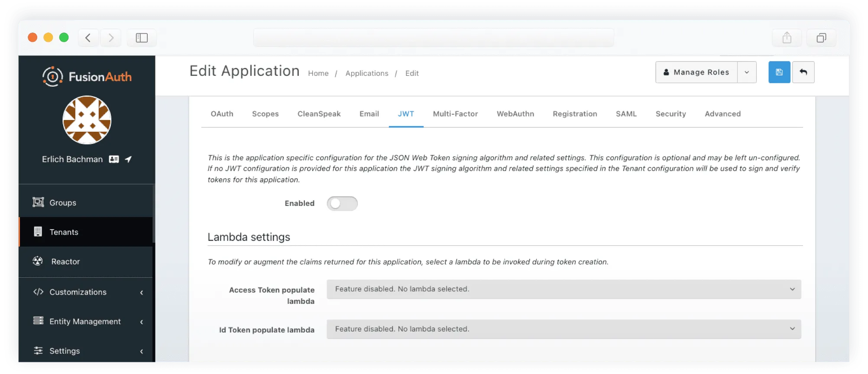Click the blue save application icon
This screenshot has width=868, height=374.
(x=779, y=72)
